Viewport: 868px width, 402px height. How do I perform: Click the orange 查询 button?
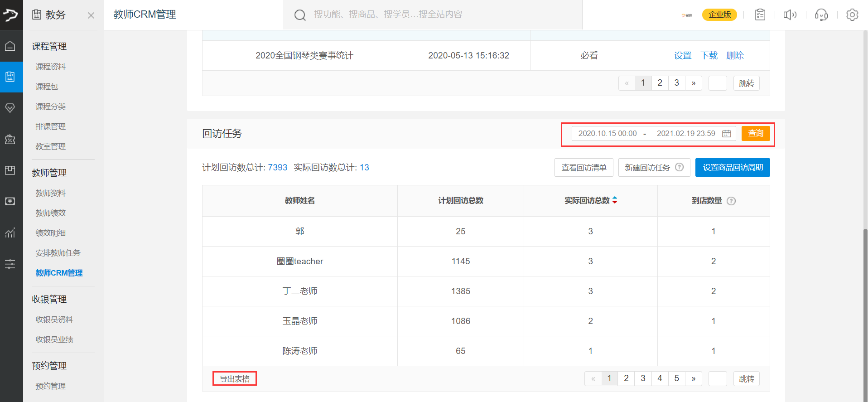(x=755, y=134)
